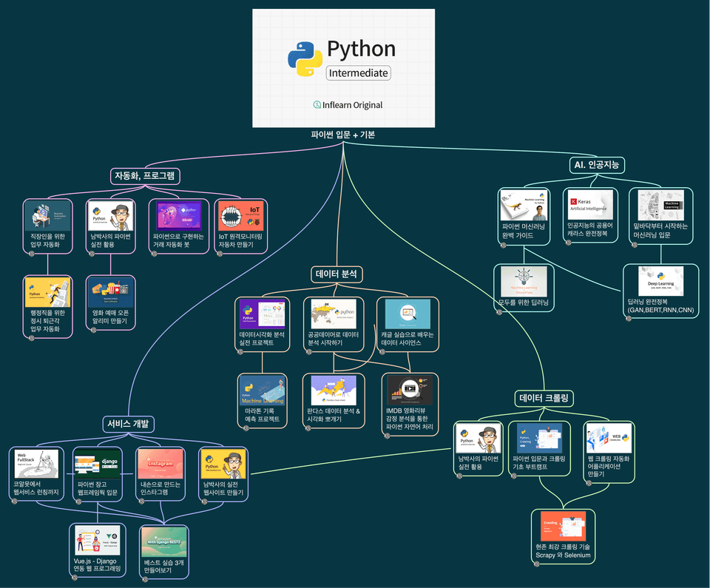Click link icon on 파이썬 머신러닝 완벽 가이드 card
710x588 pixels.
click(503, 245)
